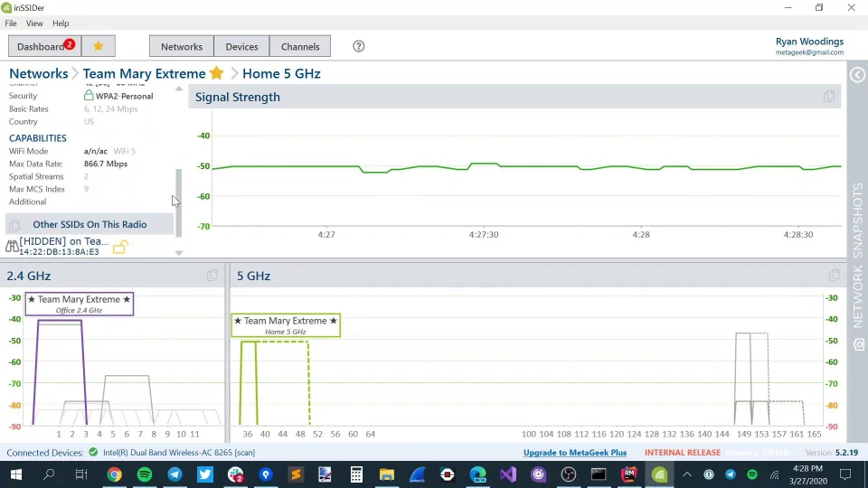Click the binoculars icon beside HIDDEN network
The width and height of the screenshot is (868, 488).
click(x=12, y=246)
